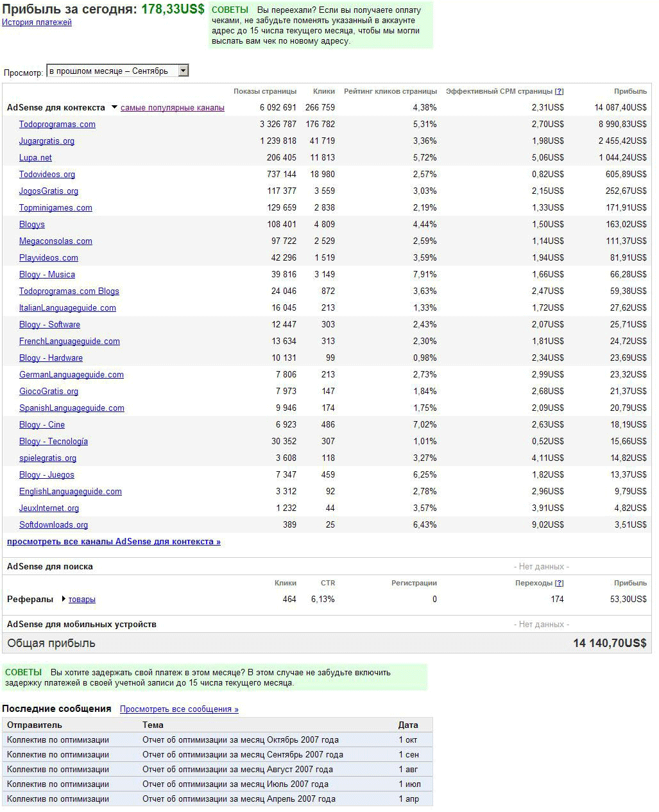Open the Blogy - Cine channel
This screenshot has width=659, height=812.
click(42, 425)
